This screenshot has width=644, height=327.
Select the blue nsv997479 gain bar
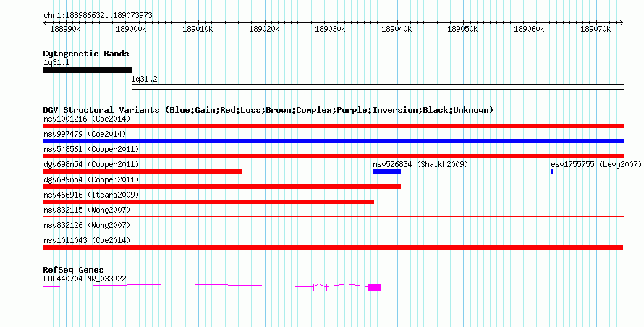pyautogui.click(x=333, y=141)
